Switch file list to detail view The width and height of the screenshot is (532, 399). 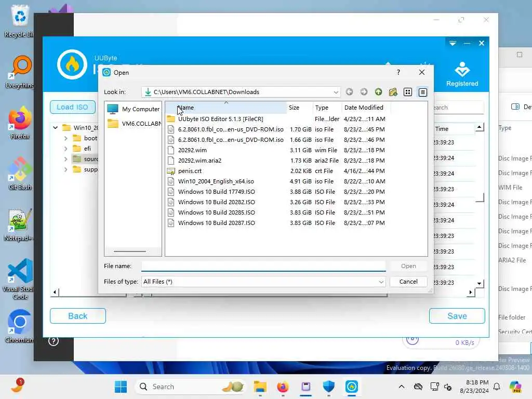pyautogui.click(x=422, y=92)
